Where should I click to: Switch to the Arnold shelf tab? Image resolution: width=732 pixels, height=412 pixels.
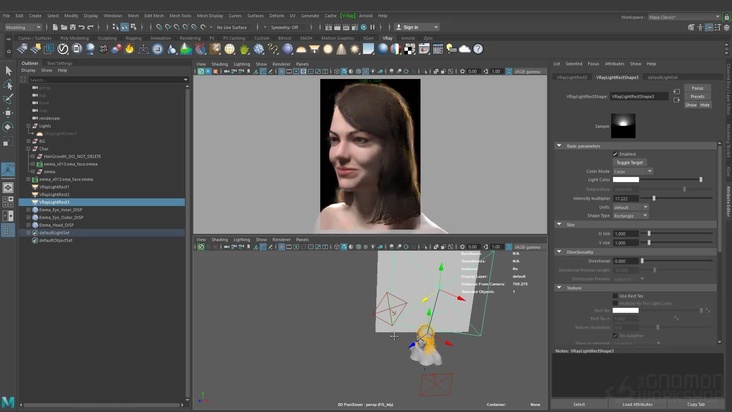click(x=408, y=38)
